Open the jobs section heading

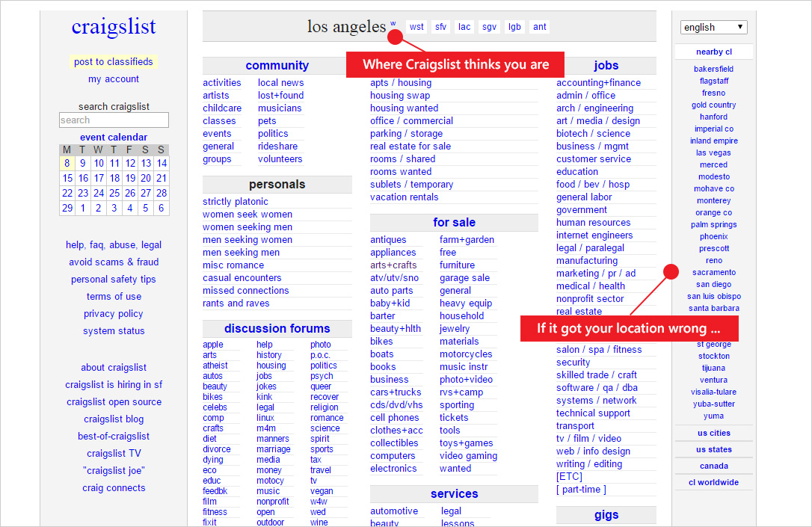pyautogui.click(x=606, y=65)
